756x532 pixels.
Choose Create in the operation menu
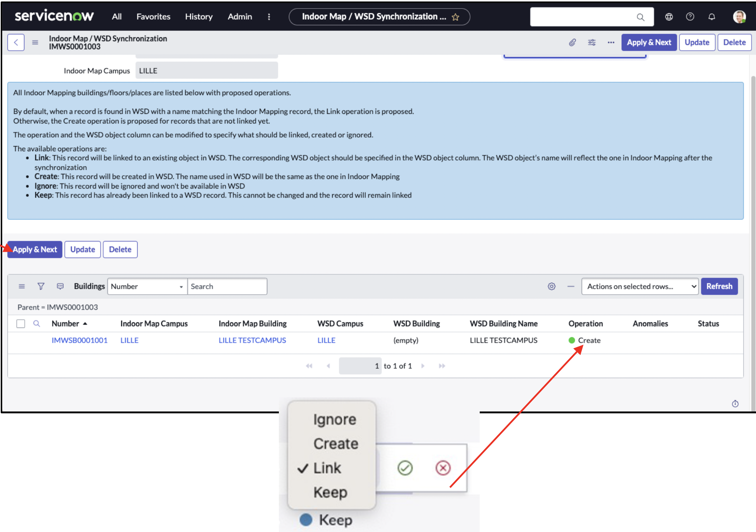pos(336,444)
